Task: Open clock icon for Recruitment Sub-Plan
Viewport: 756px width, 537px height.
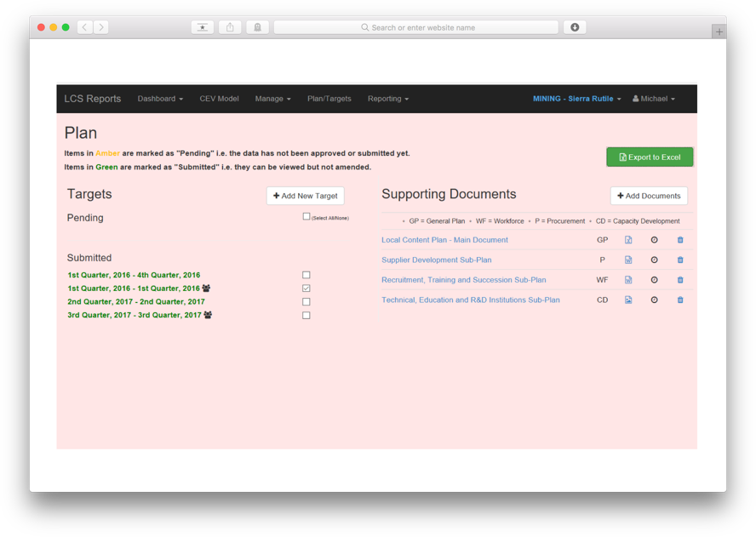Action: [x=655, y=280]
